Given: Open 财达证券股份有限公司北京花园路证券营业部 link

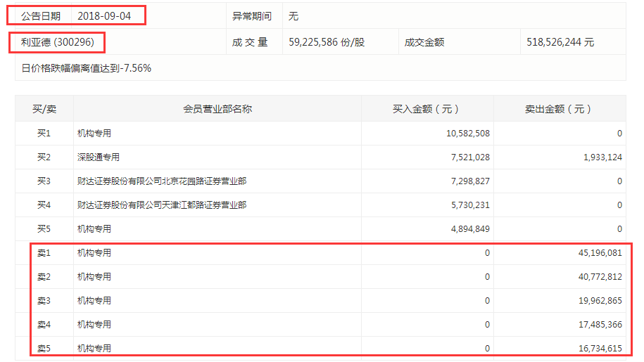Looking at the screenshot, I should [162, 181].
